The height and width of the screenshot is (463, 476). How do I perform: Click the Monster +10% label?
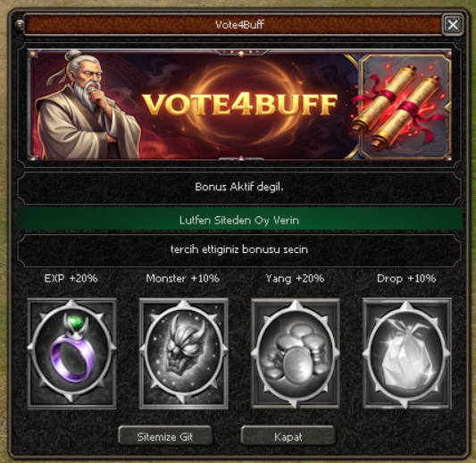point(183,278)
